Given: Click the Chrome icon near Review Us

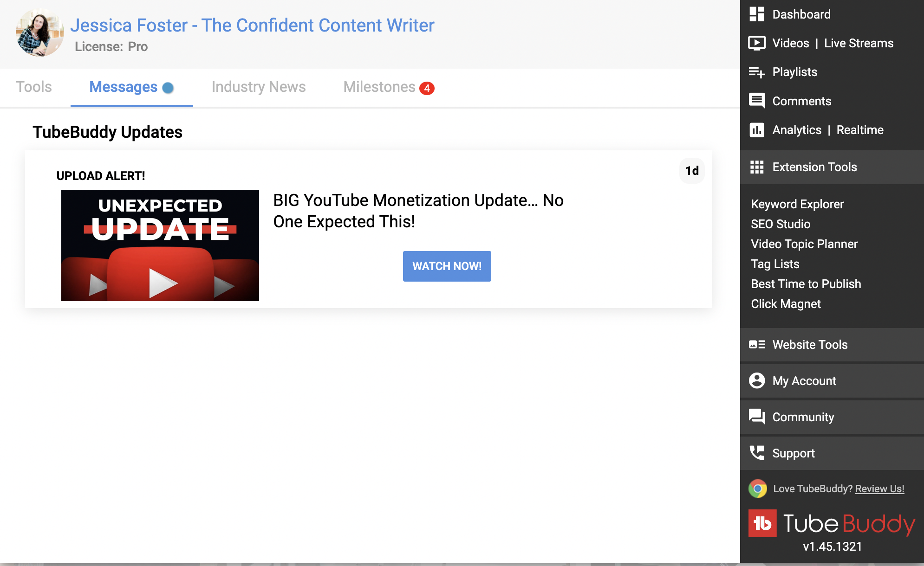Looking at the screenshot, I should 758,489.
